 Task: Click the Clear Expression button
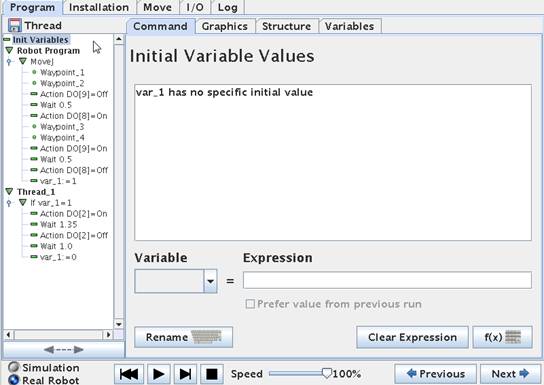pos(412,337)
